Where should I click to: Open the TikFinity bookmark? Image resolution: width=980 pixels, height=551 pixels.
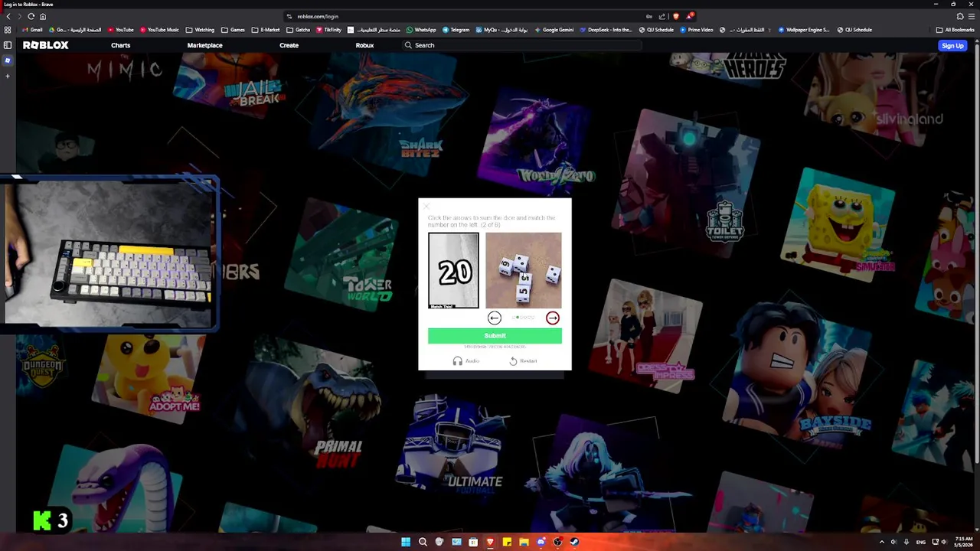[x=328, y=30]
